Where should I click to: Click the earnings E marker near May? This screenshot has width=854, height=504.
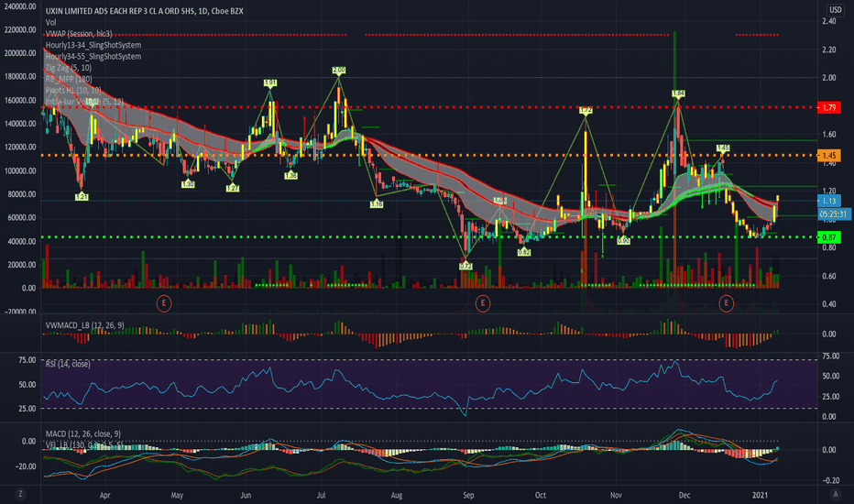(163, 303)
